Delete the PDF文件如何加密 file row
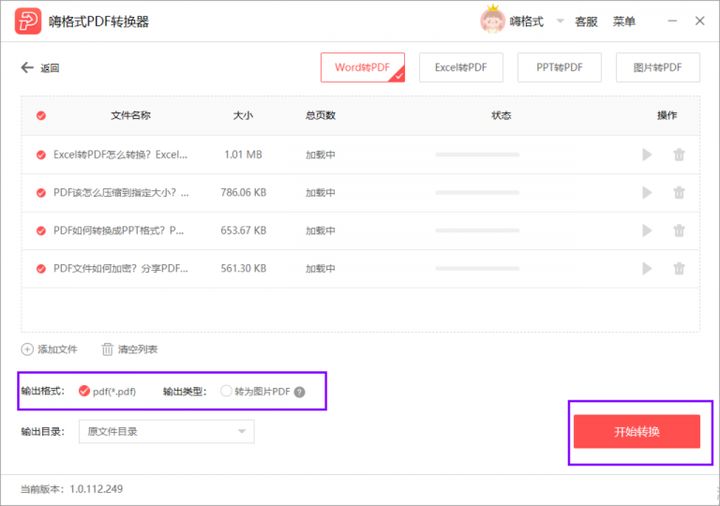Viewport: 720px width, 506px height. tap(679, 268)
